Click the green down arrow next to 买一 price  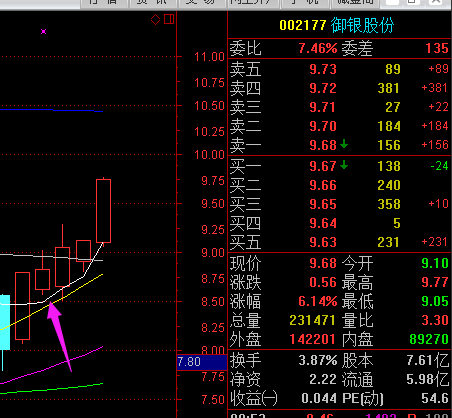344,165
